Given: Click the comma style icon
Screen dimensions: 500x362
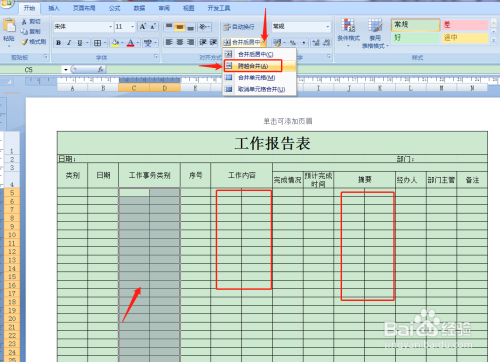Looking at the screenshot, I should click(x=304, y=43).
